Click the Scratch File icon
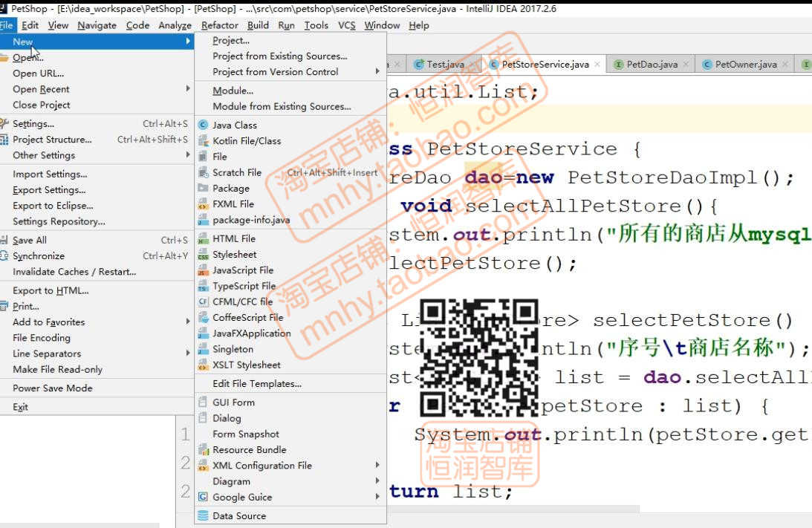The width and height of the screenshot is (812, 528). pyautogui.click(x=203, y=172)
